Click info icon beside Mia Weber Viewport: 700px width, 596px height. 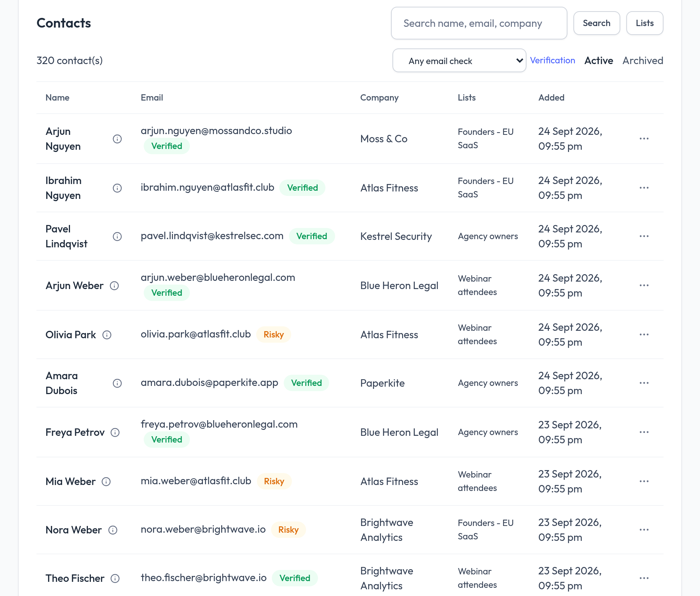coord(106,482)
